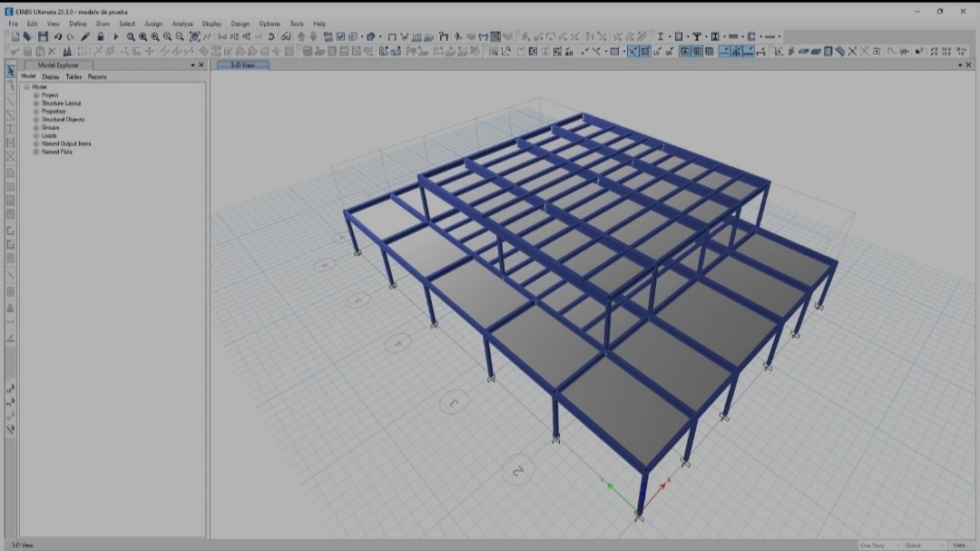This screenshot has height=551, width=980.
Task: Close the Model Explorer panel
Action: 201,65
